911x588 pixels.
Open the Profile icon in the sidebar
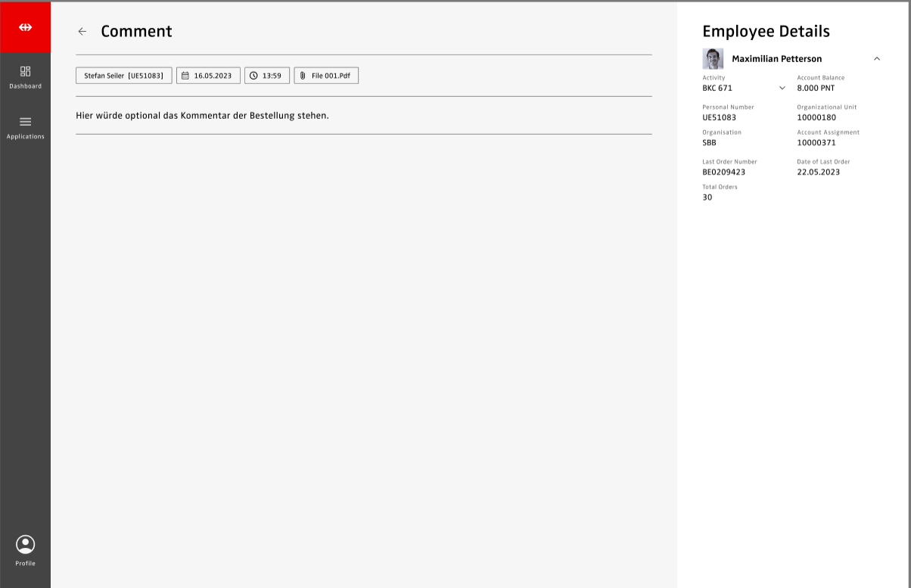point(25,546)
